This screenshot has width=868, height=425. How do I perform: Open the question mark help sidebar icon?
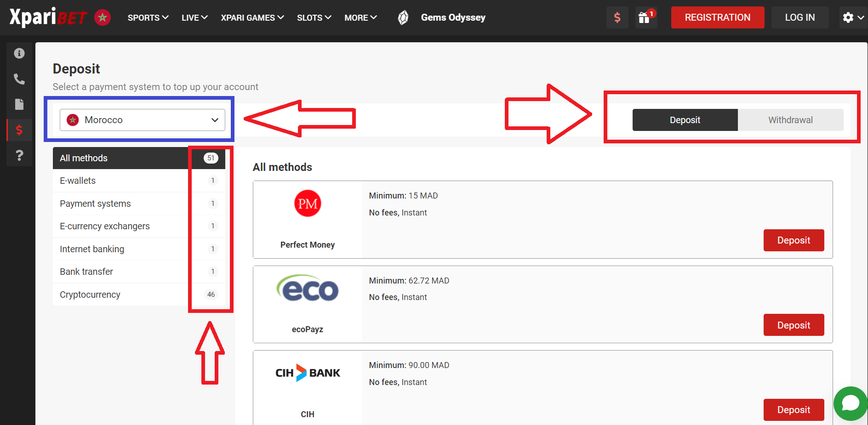coord(19,155)
